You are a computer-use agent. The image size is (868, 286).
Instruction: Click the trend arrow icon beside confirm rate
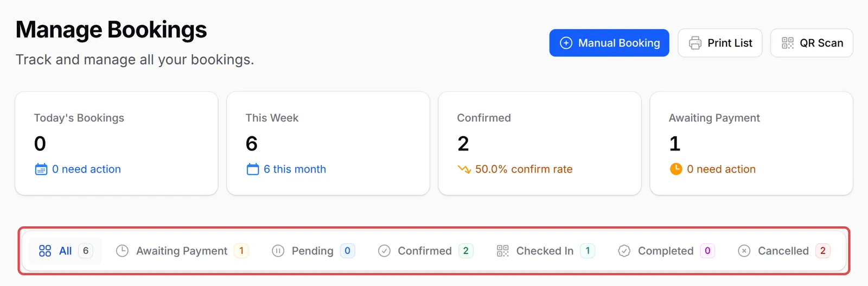point(464,169)
